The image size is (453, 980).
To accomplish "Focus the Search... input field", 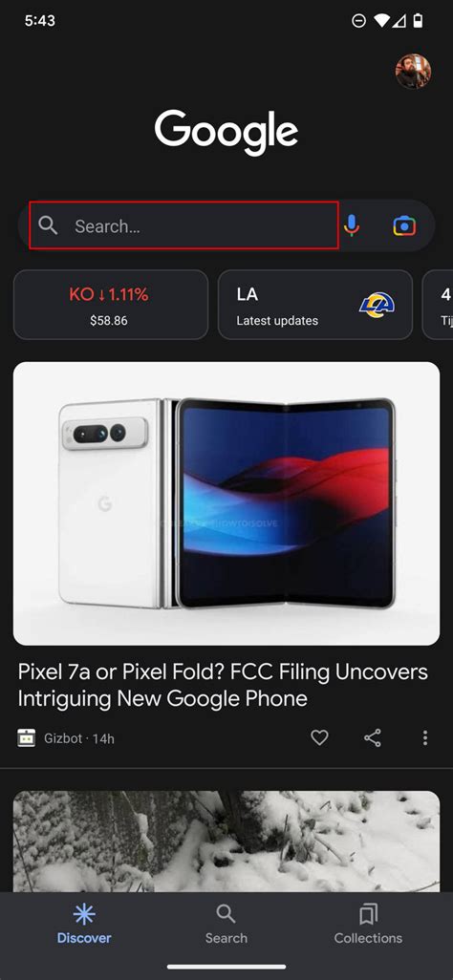I will (x=183, y=225).
